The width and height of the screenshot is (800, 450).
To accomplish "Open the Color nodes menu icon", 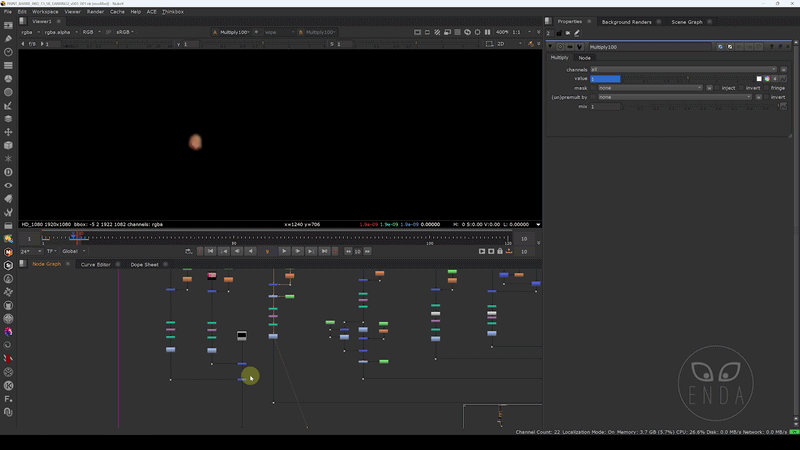I will tap(8, 79).
